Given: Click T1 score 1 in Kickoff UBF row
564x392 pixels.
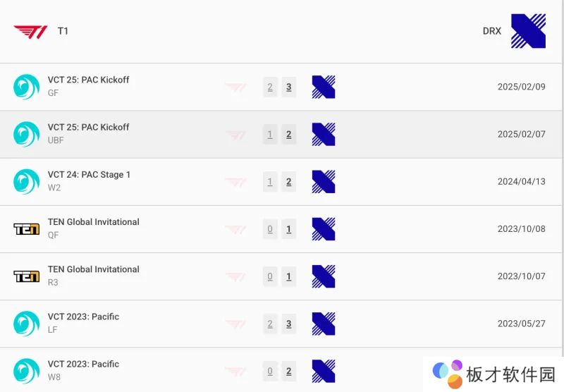Looking at the screenshot, I should (x=270, y=135).
